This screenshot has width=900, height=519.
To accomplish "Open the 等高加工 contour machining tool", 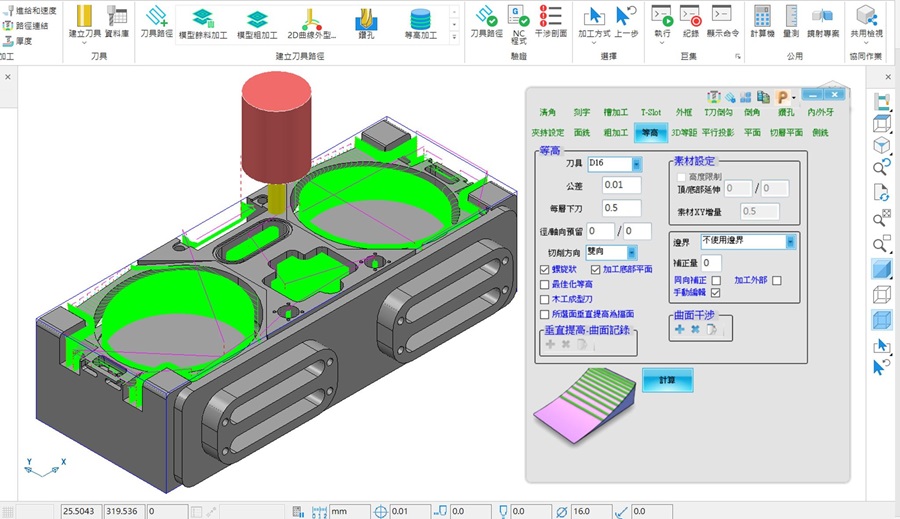I will tap(420, 19).
